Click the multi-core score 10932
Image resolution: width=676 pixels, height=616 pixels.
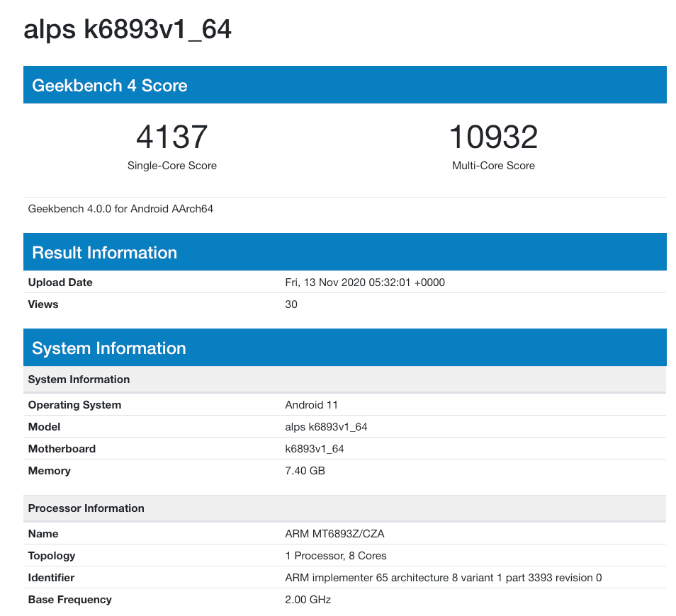coord(494,137)
